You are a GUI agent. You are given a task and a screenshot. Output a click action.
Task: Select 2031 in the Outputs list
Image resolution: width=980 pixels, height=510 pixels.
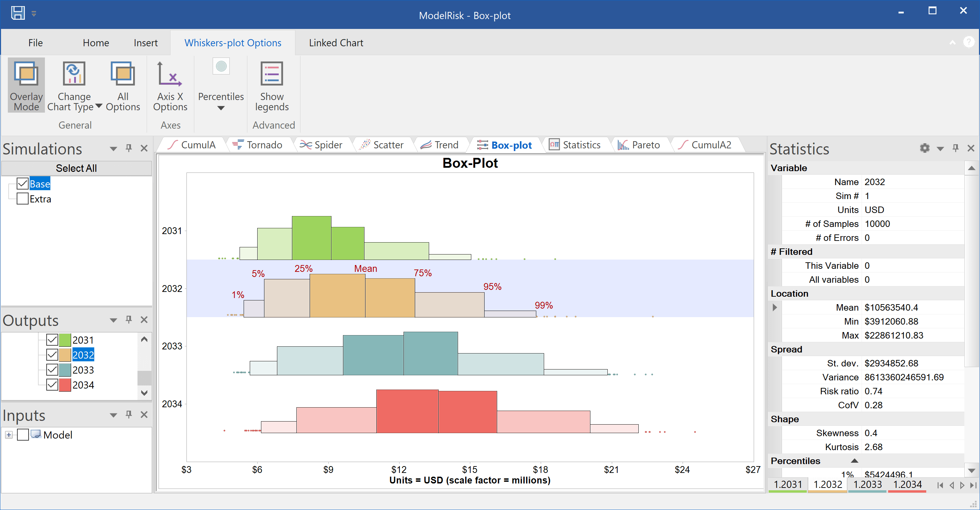click(x=83, y=339)
